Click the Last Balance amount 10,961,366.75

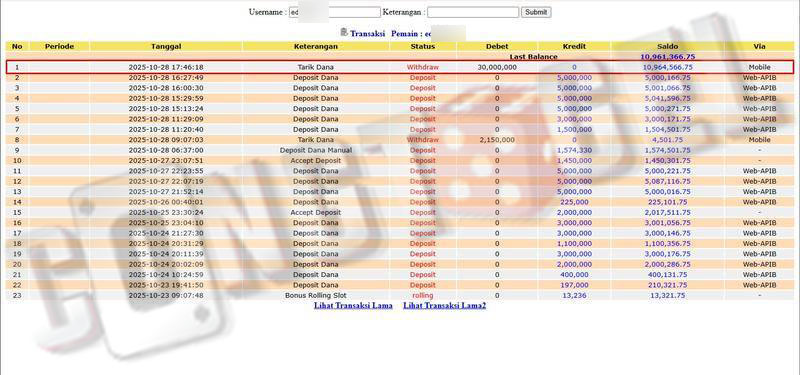pyautogui.click(x=668, y=57)
